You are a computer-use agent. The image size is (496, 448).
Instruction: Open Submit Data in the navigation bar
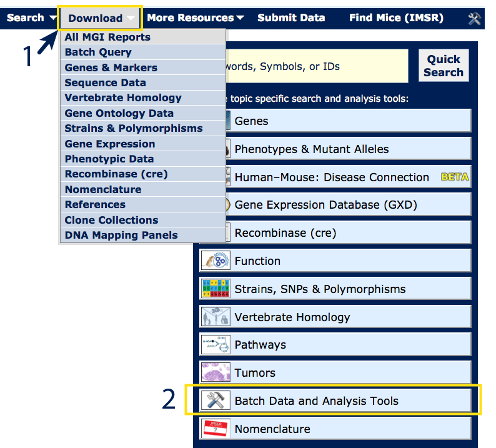[x=291, y=18]
